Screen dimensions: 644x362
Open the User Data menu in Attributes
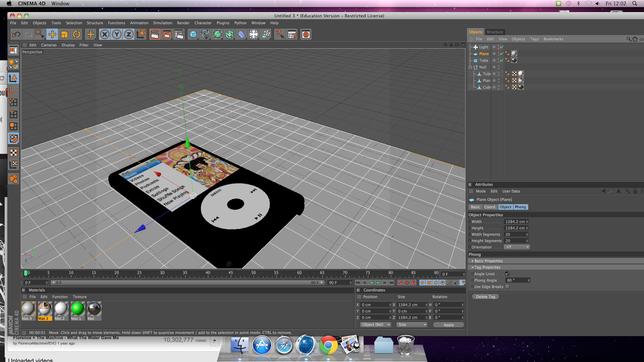511,191
